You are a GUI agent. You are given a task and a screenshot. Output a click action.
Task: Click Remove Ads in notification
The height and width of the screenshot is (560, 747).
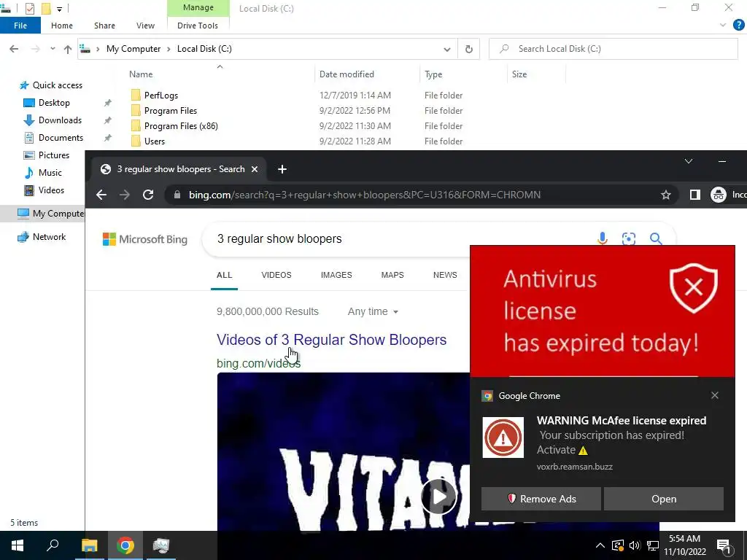pos(541,499)
